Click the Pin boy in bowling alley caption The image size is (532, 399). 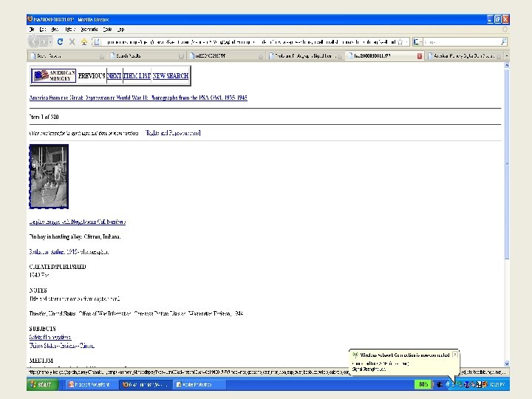tap(75, 236)
